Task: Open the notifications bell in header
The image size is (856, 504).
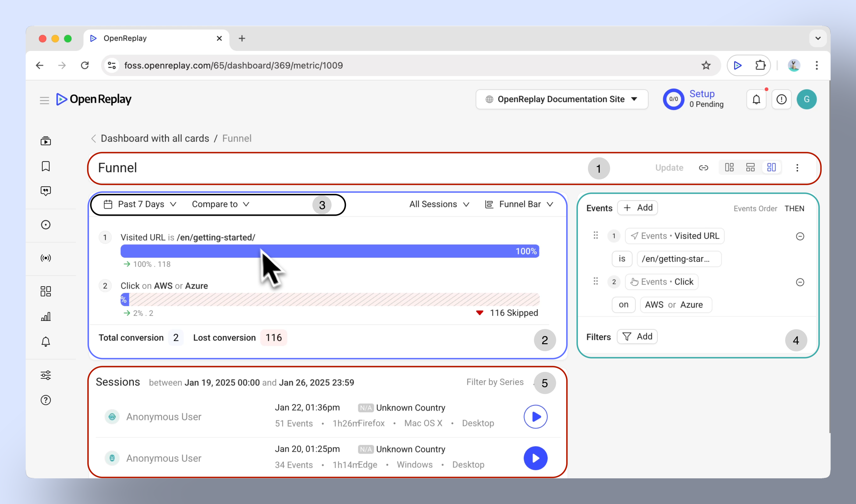Action: coord(756,99)
